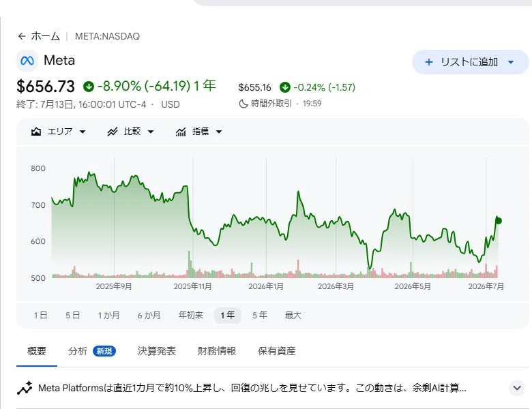Click the plus icon in リストに追加
Screen dimensions: 532x409
(429, 62)
